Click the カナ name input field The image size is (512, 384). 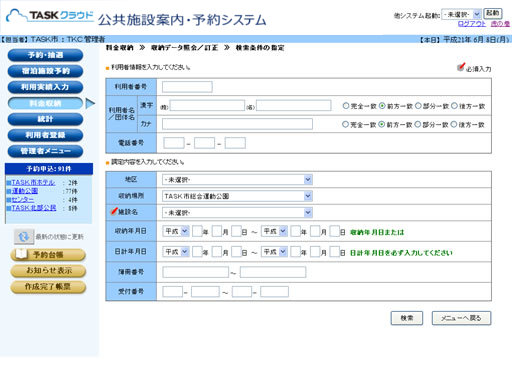[237, 124]
